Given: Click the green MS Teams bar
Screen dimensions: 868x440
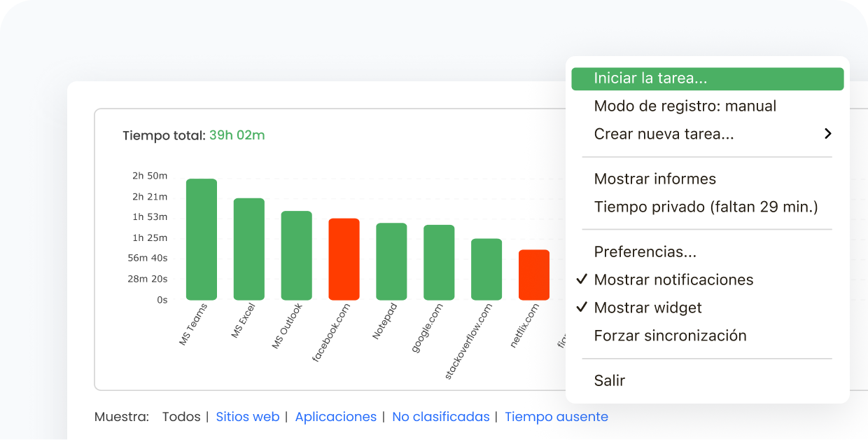Looking at the screenshot, I should (201, 240).
